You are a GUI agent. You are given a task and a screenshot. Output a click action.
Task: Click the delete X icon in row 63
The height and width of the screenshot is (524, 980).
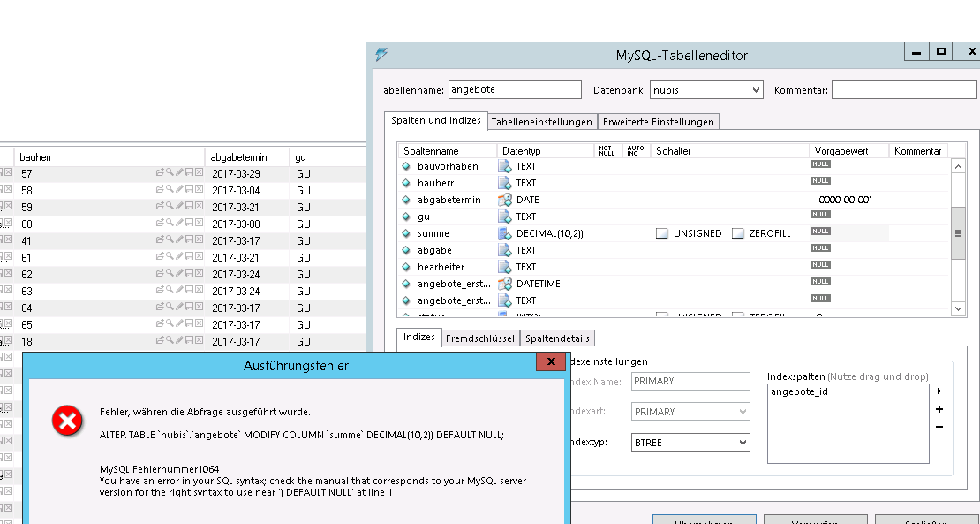[x=199, y=292]
